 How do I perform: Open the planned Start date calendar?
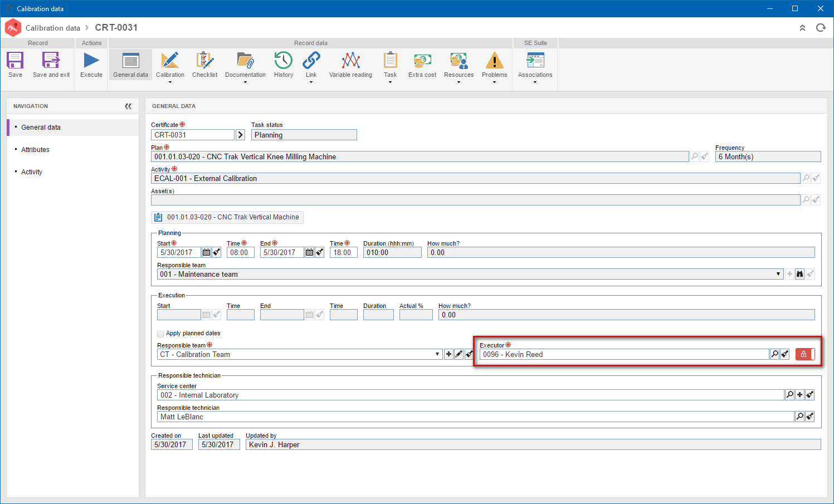pos(206,252)
